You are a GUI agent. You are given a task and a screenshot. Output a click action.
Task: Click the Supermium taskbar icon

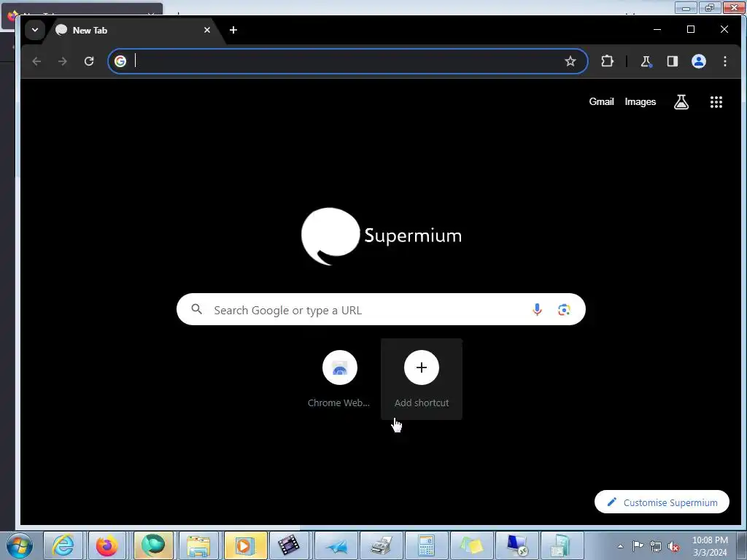[153, 545]
